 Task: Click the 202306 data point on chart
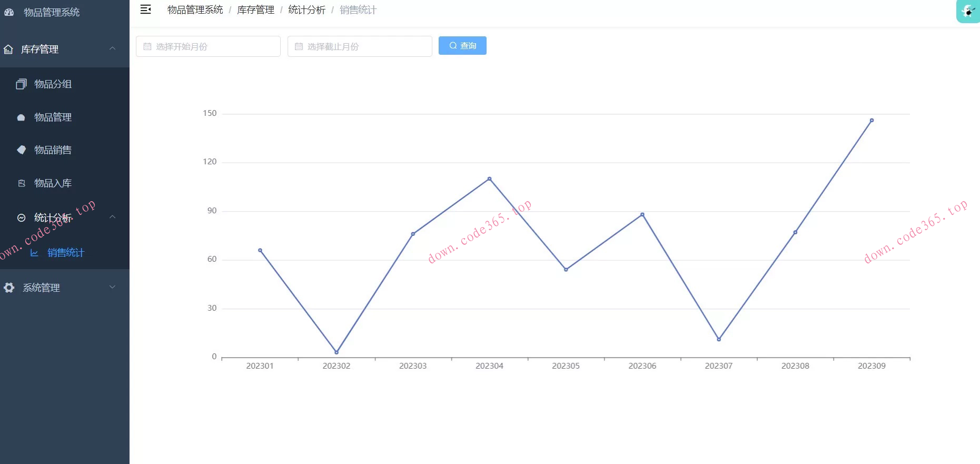point(642,214)
